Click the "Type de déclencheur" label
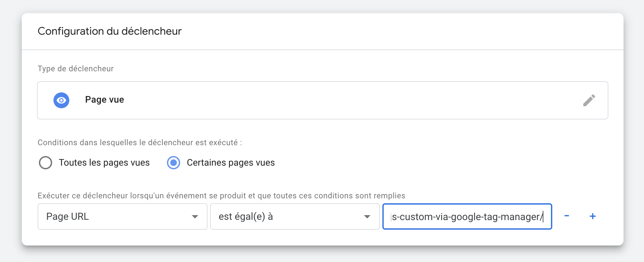Viewport: 644px width, 262px height. (76, 69)
